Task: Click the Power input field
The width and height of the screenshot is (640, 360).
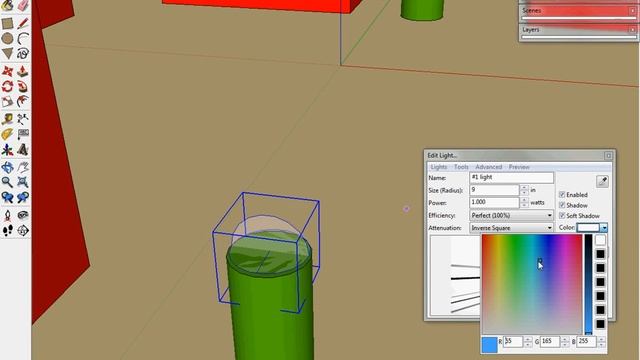Action: (494, 202)
